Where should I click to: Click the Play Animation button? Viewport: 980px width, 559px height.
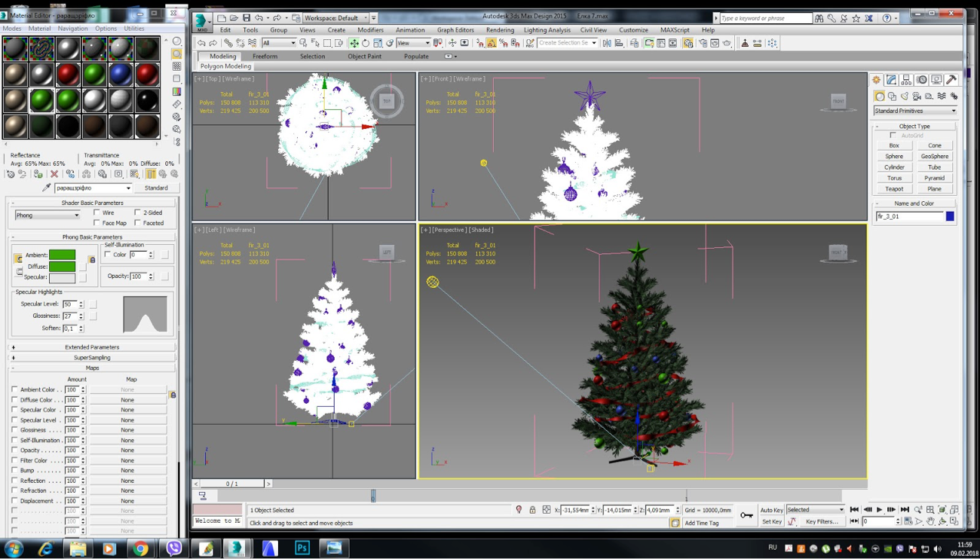point(879,510)
